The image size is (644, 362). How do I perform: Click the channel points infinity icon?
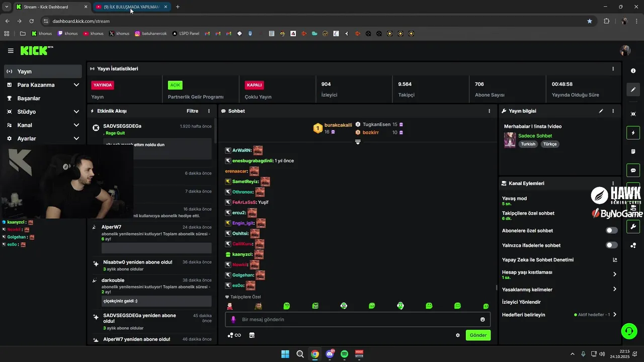(x=234, y=335)
